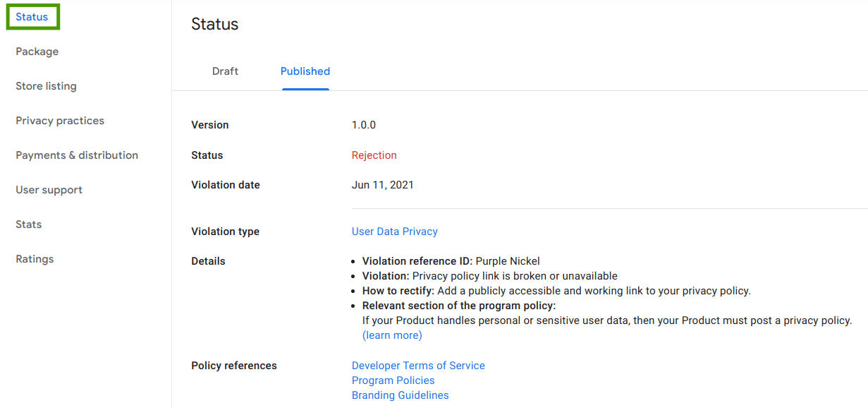The height and width of the screenshot is (408, 868).
Task: Open the User Data Privacy violation type link
Action: pyautogui.click(x=394, y=231)
